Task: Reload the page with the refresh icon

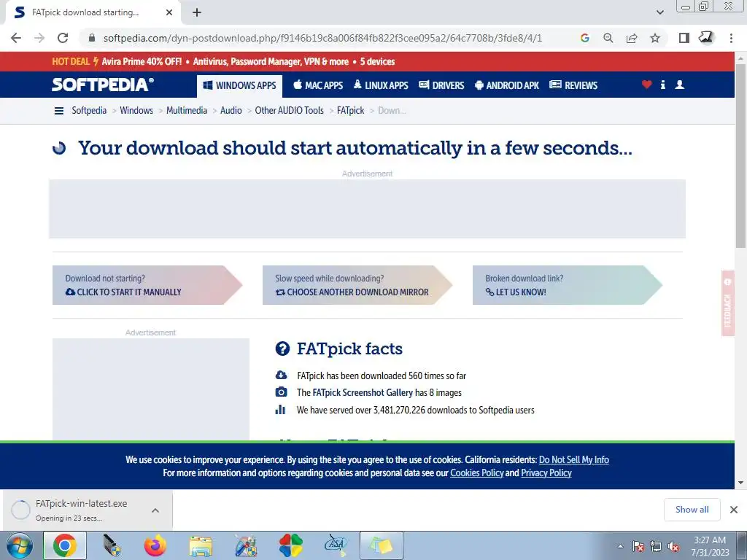Action: [63, 38]
